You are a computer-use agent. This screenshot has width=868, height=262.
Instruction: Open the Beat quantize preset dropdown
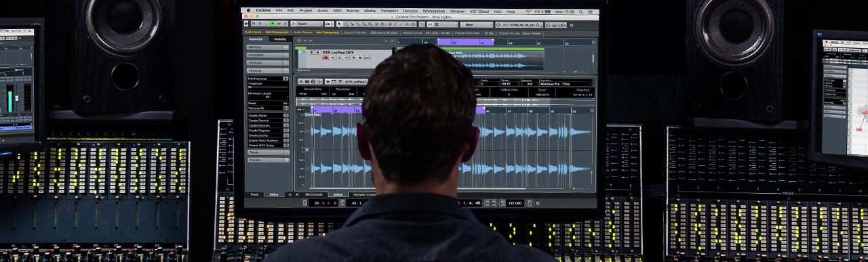point(476,24)
